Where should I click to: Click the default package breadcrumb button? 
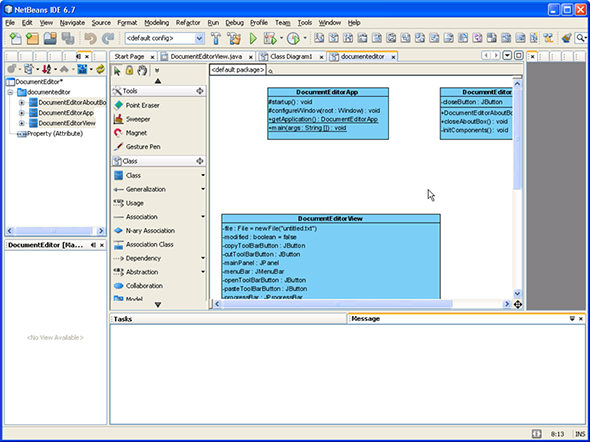[238, 70]
